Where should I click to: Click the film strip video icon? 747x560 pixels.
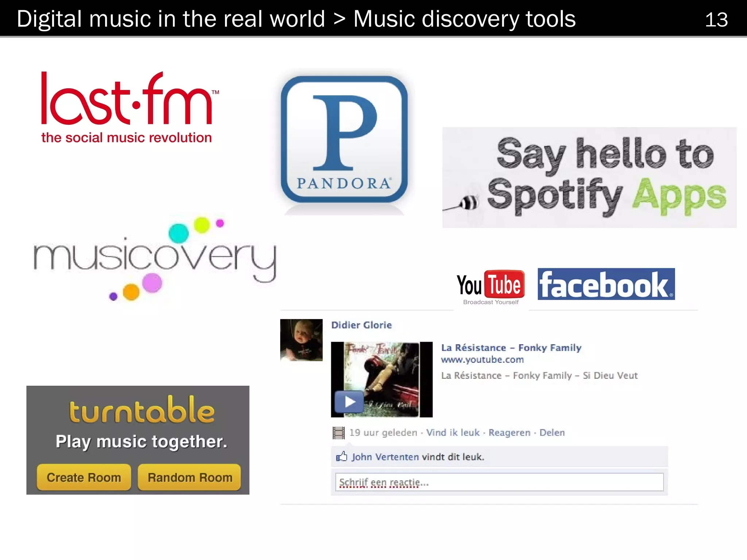[338, 433]
